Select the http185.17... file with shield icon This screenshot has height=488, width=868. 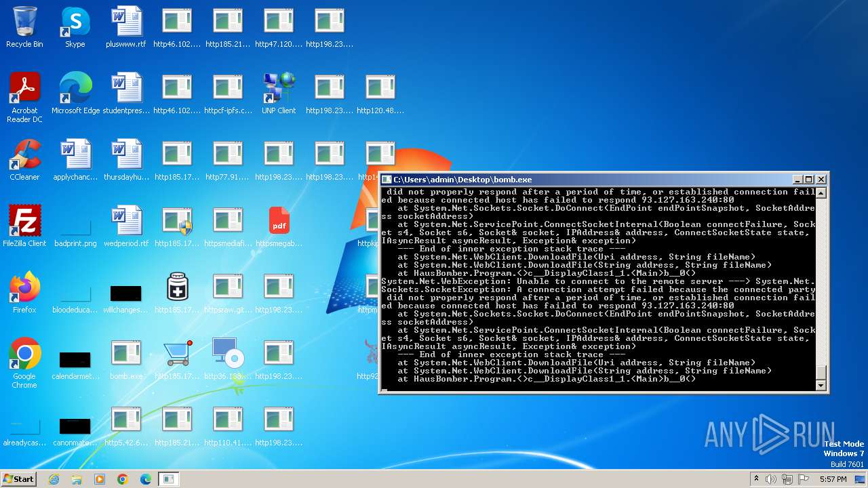click(177, 226)
